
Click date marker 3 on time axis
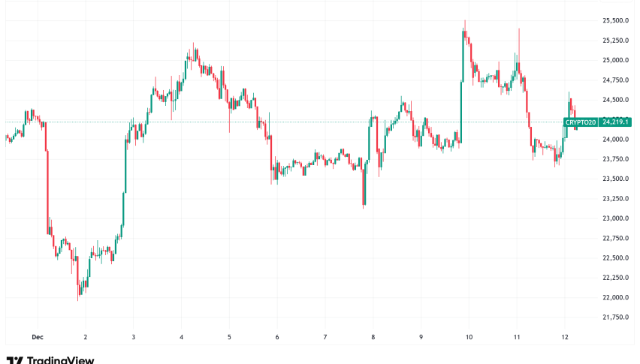(x=133, y=338)
